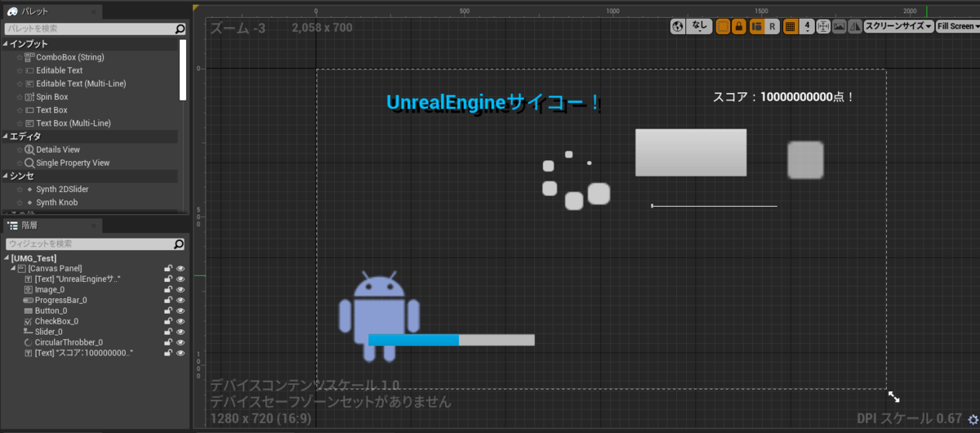Select the UnrealEngineサイコー！ text on canvas

[495, 104]
